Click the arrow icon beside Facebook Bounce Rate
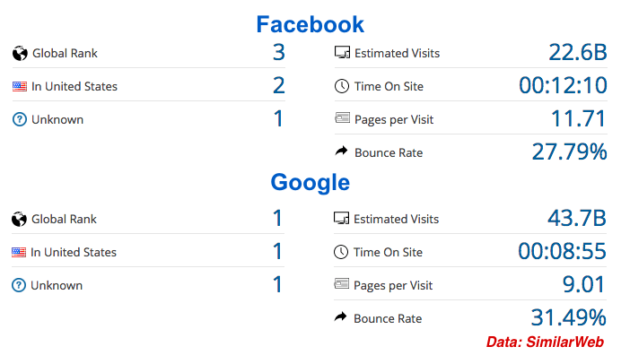 341,152
